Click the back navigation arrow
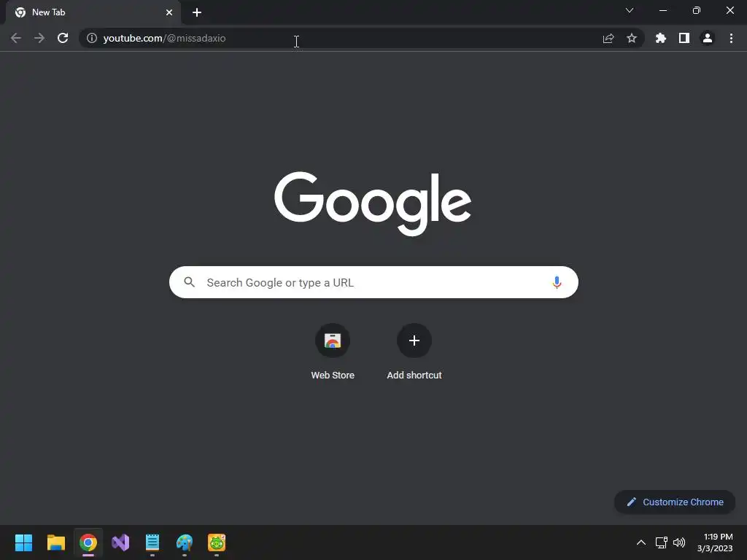The height and width of the screenshot is (560, 747). click(x=16, y=38)
